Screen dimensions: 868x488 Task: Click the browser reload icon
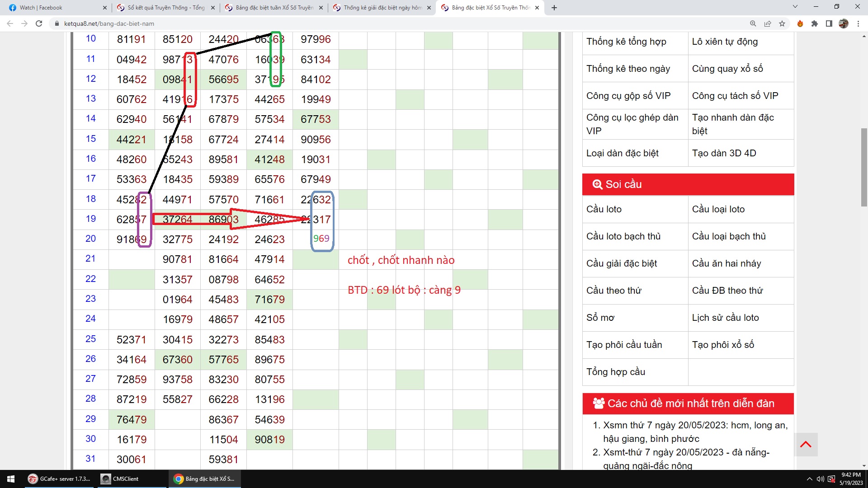point(39,23)
